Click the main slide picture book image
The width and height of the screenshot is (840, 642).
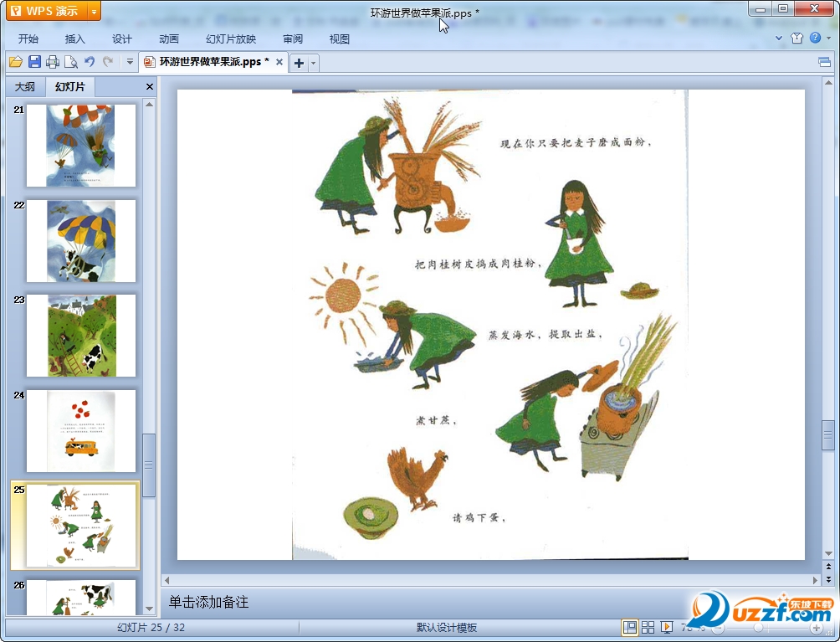tap(490, 325)
